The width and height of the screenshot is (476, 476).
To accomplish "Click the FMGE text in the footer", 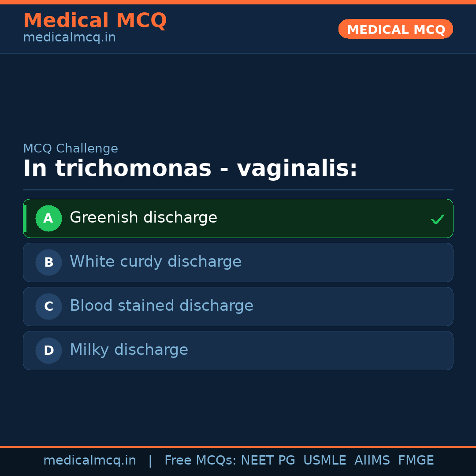I will tap(416, 460).
